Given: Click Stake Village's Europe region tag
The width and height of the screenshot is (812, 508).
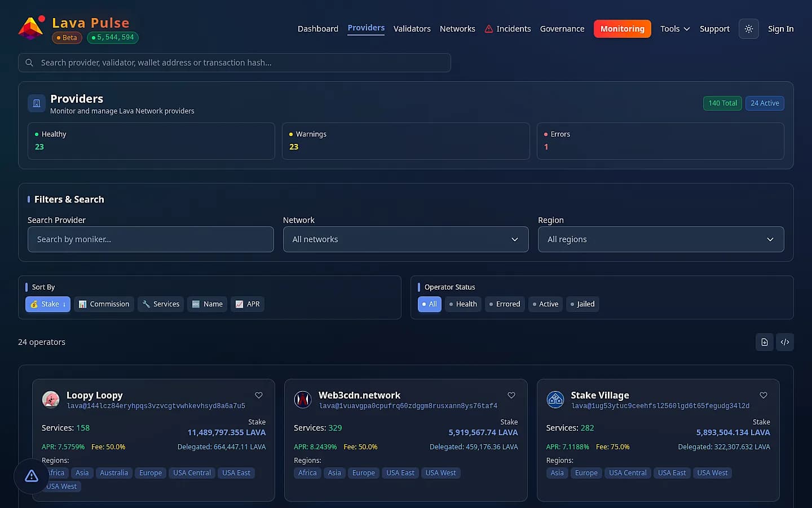Looking at the screenshot, I should 586,473.
